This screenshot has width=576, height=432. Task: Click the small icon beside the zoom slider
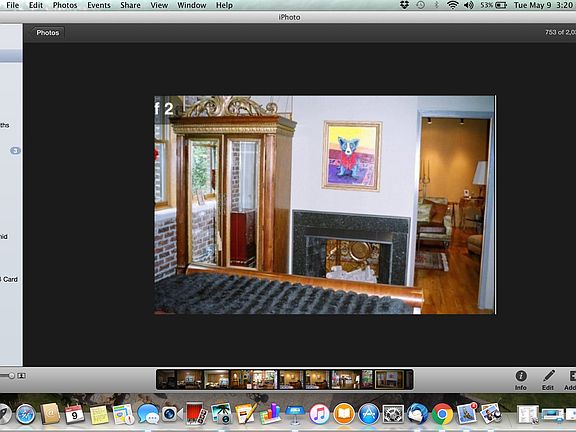coord(22,375)
